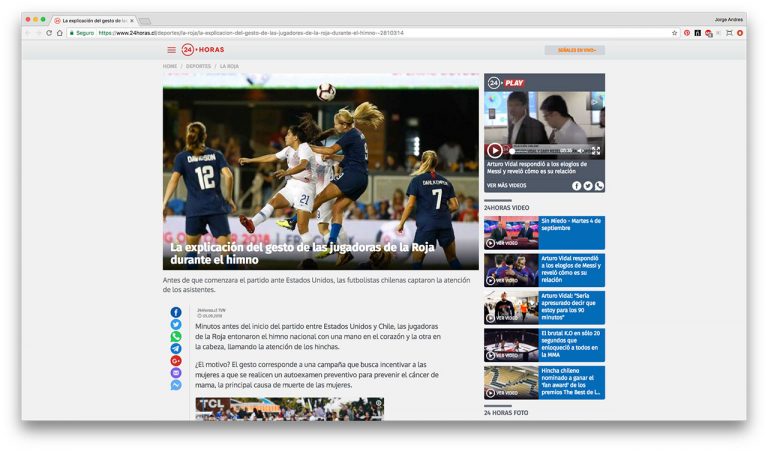Open the hamburger menu beside 24 Horas logo
768x451 pixels.
[171, 49]
